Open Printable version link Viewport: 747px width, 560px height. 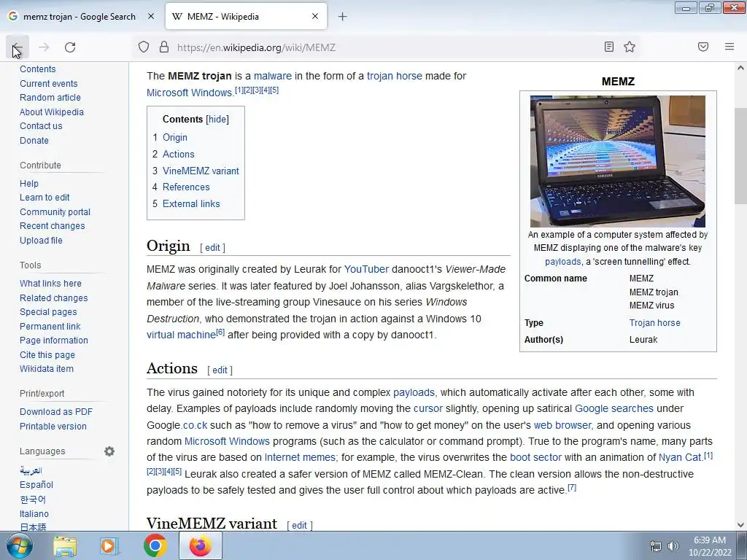pyautogui.click(x=53, y=426)
